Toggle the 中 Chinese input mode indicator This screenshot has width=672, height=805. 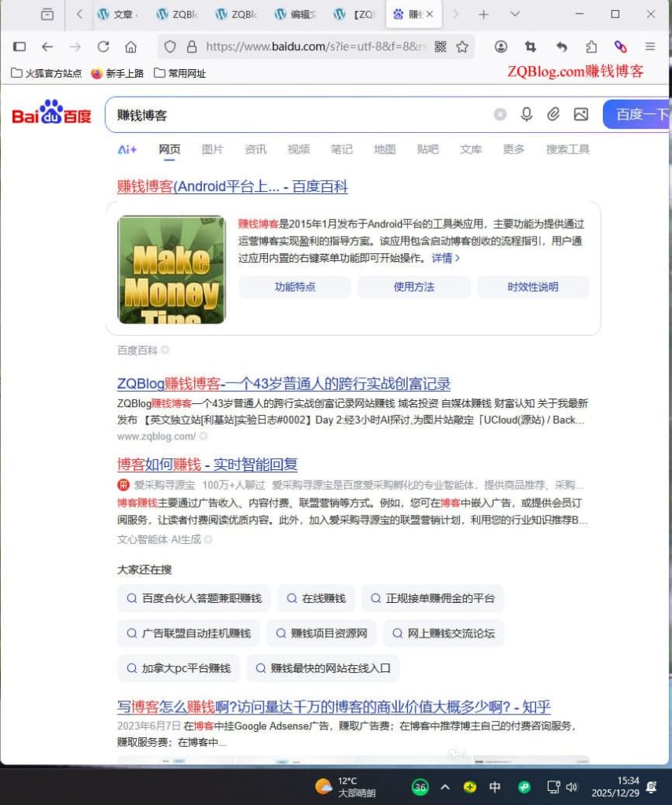coord(495,786)
